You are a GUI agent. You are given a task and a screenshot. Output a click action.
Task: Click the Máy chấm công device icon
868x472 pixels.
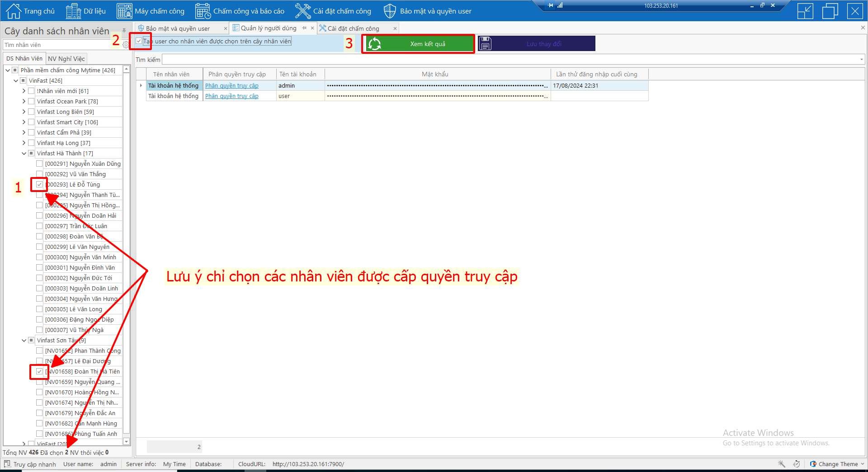click(x=124, y=11)
